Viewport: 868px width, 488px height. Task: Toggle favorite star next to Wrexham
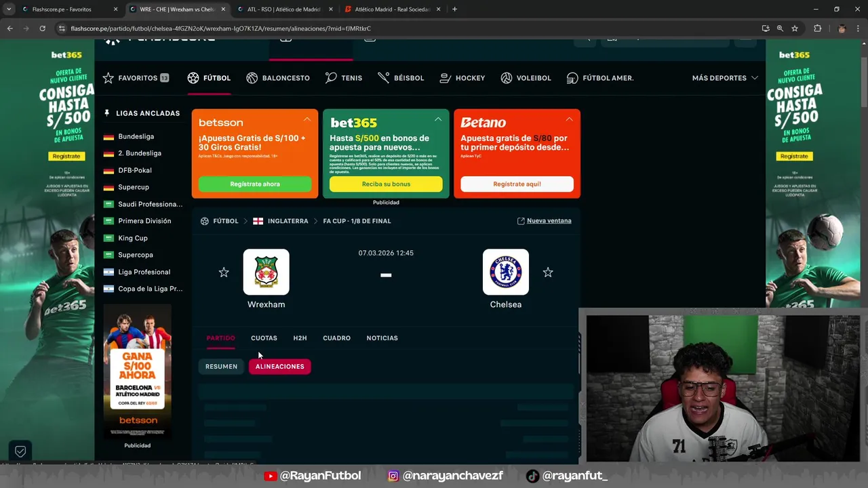[224, 272]
